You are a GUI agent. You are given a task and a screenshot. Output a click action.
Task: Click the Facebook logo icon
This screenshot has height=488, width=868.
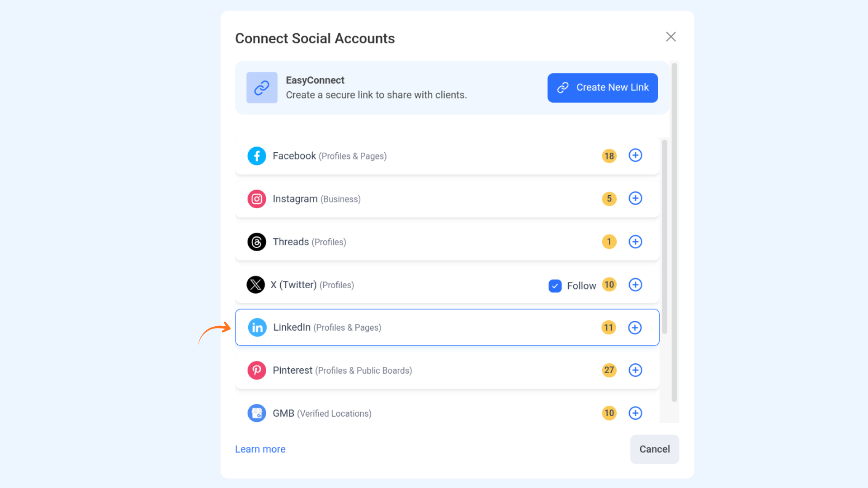point(257,156)
